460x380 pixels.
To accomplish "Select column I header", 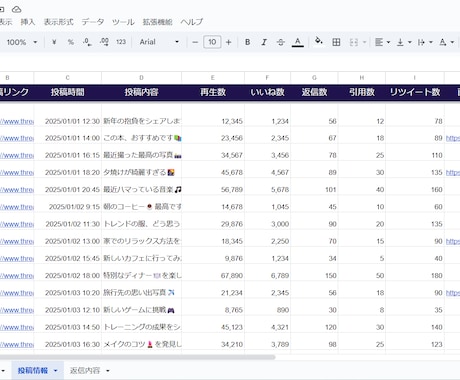I will pyautogui.click(x=415, y=78).
